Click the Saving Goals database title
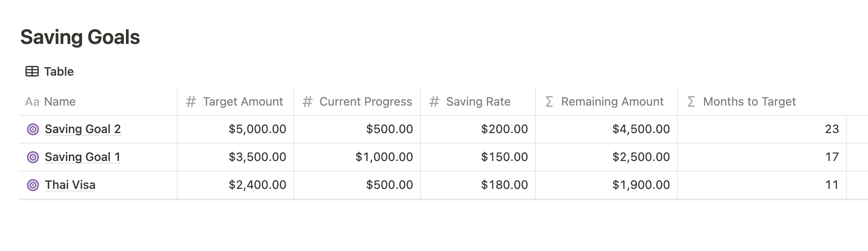This screenshot has width=868, height=251. tap(80, 37)
